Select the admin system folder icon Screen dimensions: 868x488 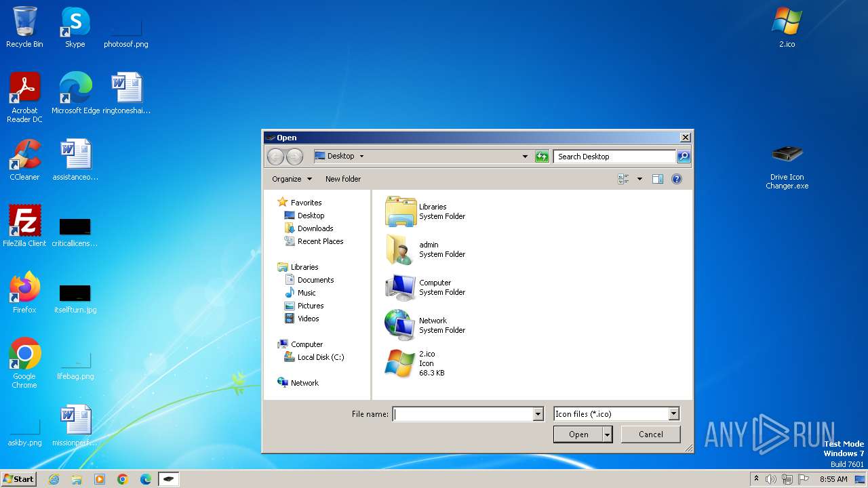pyautogui.click(x=399, y=249)
